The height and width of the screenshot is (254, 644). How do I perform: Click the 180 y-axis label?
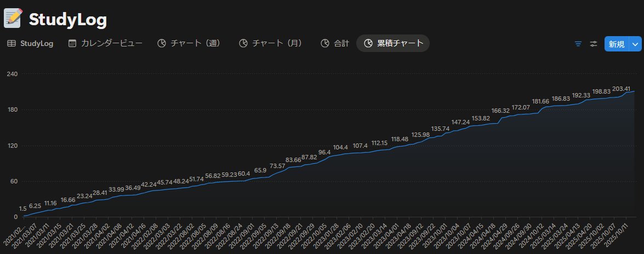point(12,110)
